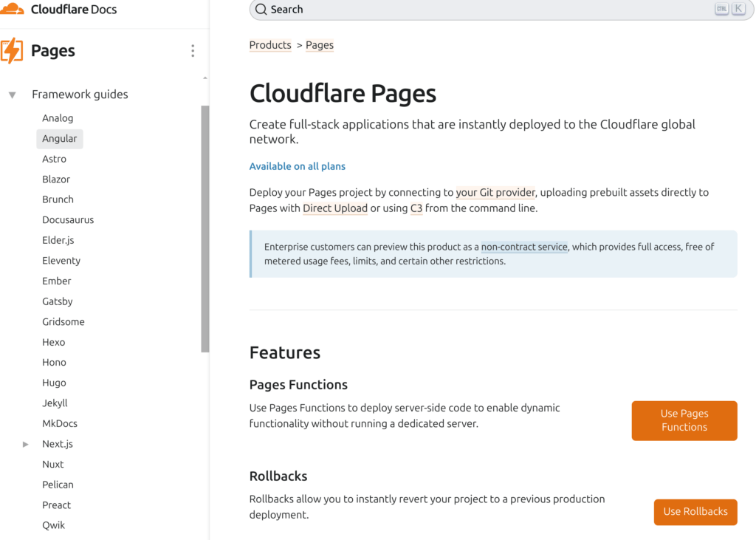
Task: Open Pelican guide
Action: tap(58, 485)
